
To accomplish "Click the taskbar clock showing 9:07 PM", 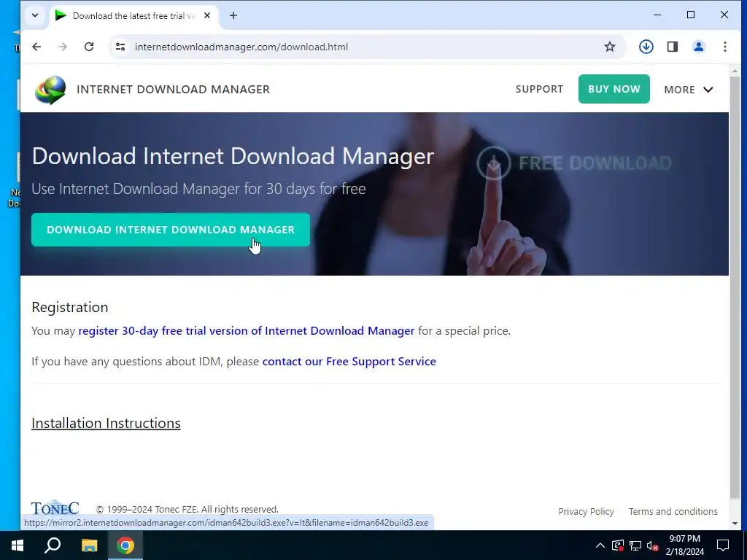I will click(x=684, y=545).
